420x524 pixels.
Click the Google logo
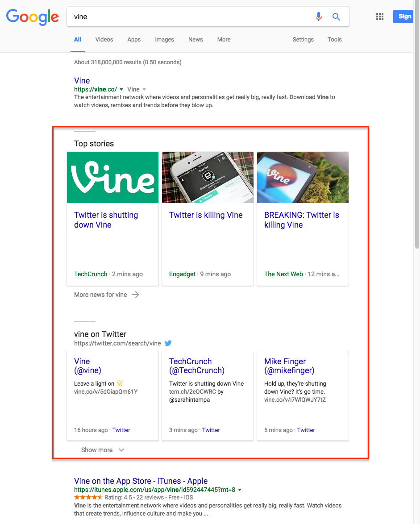[33, 17]
